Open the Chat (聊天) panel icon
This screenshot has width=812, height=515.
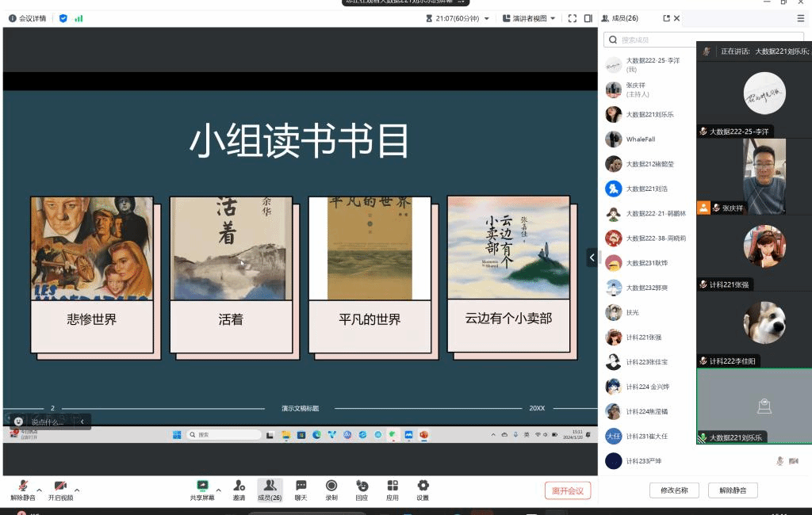(301, 486)
